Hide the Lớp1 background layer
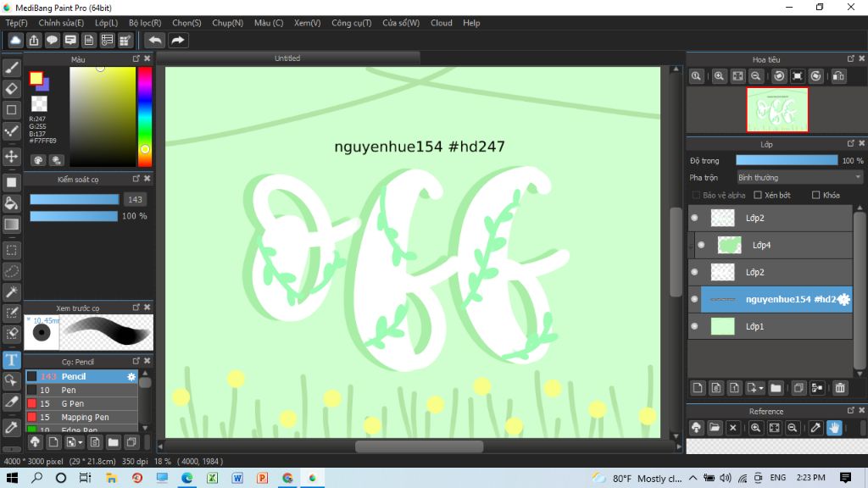The image size is (868, 488). click(695, 326)
